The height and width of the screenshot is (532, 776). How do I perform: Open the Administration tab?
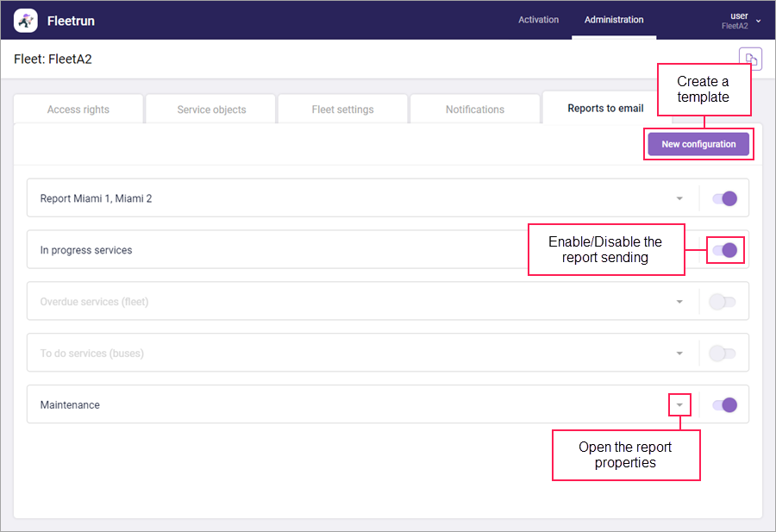point(614,20)
